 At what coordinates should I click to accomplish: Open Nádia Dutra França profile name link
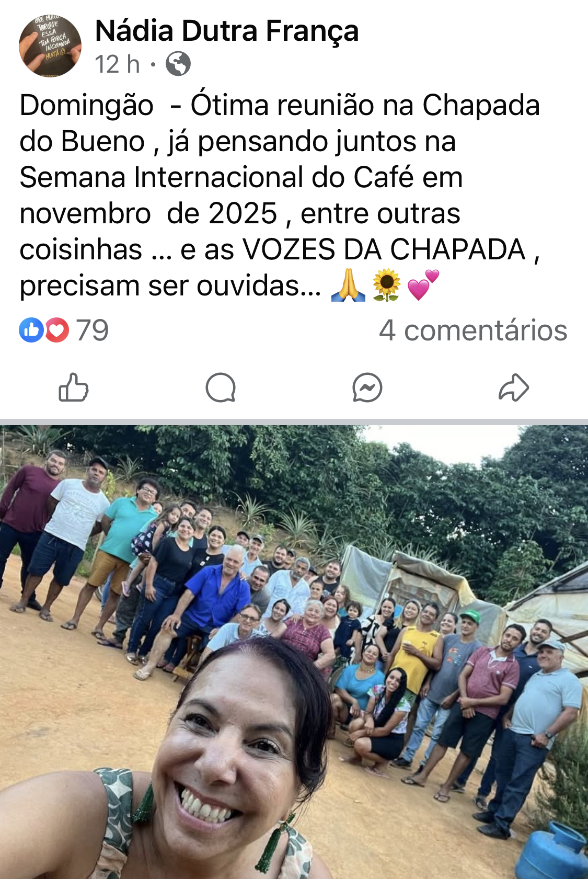pyautogui.click(x=227, y=30)
